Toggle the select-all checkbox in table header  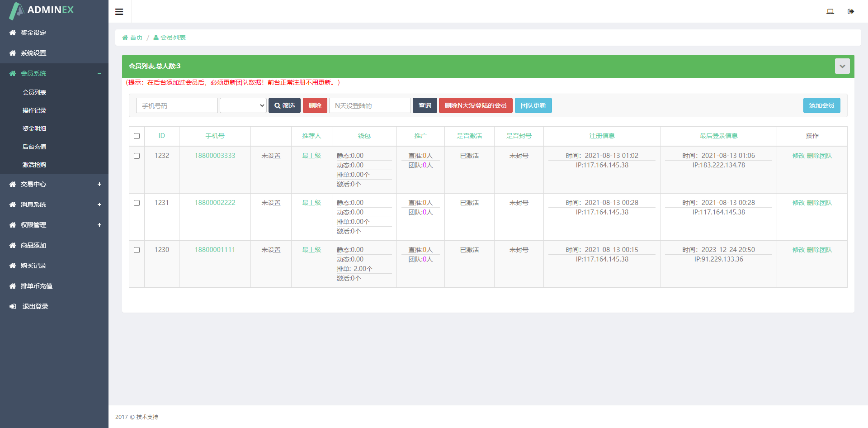(x=137, y=136)
